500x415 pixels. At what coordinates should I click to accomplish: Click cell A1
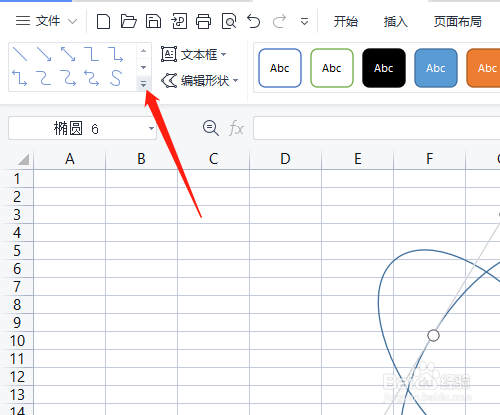70,179
